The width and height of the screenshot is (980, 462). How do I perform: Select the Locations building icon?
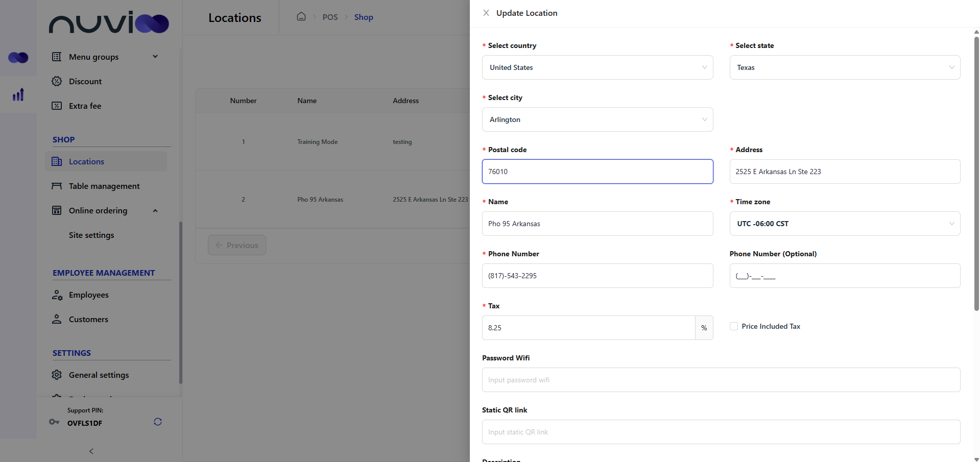[x=57, y=161]
